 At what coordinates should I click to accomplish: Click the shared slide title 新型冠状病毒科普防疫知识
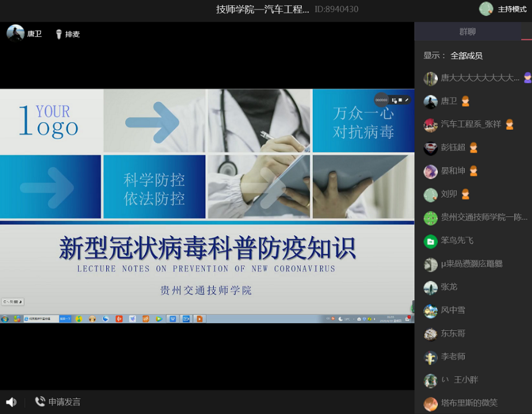207,248
